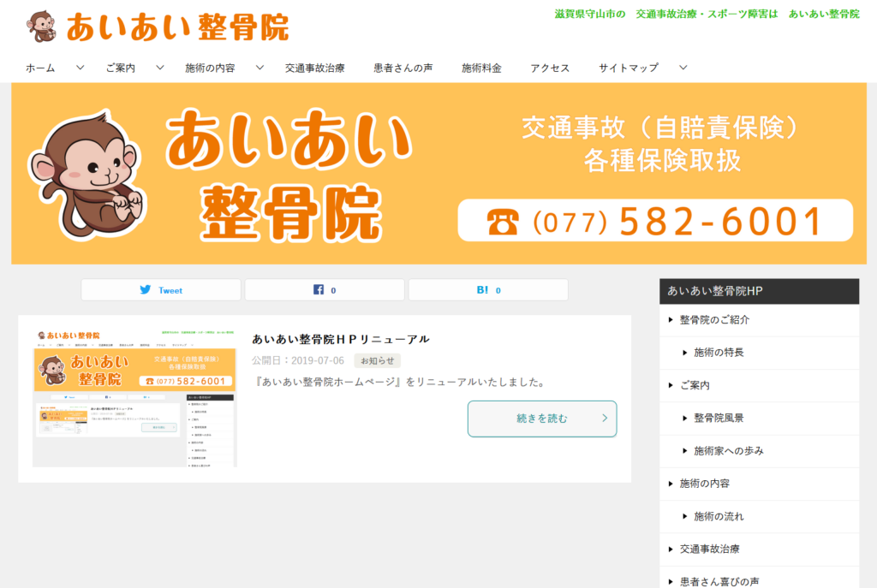Expand the ご案内 navigation dropdown
This screenshot has height=588, width=877.
159,66
